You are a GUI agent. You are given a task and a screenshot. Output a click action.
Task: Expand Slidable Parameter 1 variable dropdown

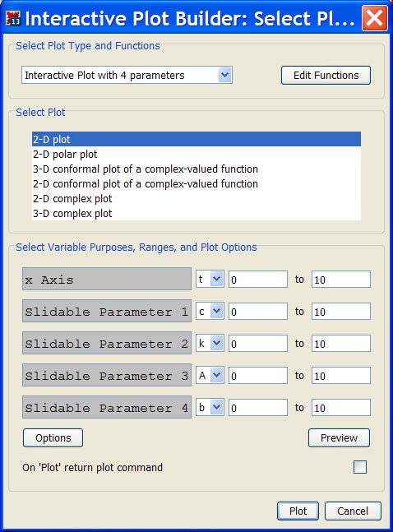216,311
